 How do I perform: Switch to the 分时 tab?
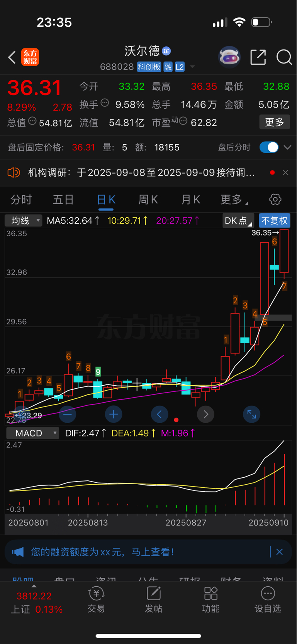pyautogui.click(x=21, y=200)
